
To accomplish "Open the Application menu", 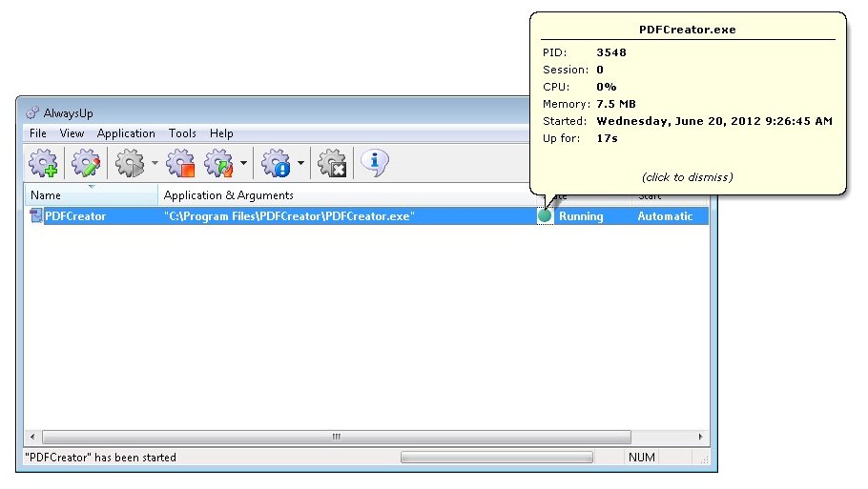I will (x=126, y=133).
